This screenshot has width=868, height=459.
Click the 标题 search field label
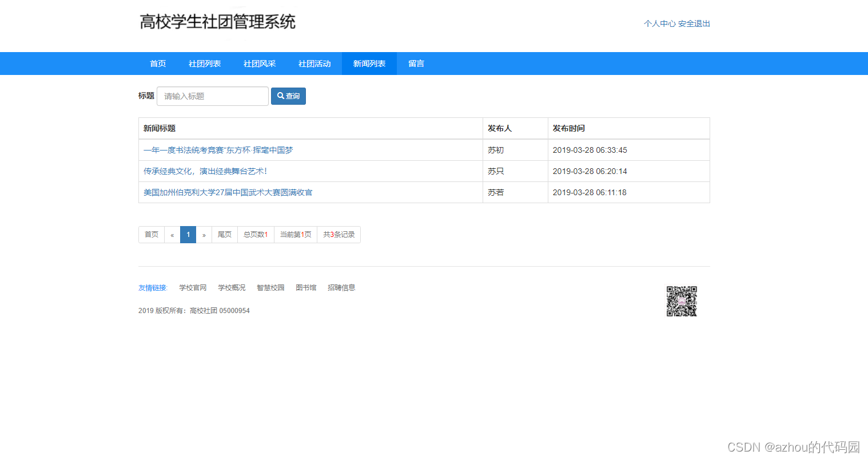click(146, 96)
